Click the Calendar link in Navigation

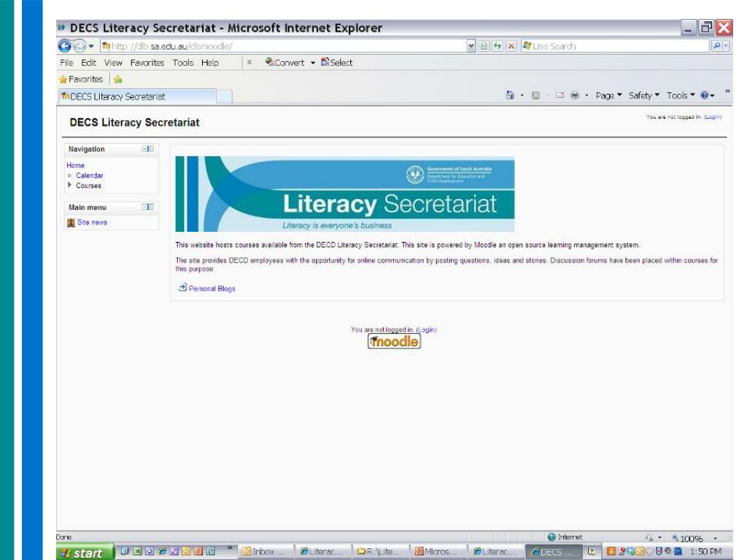click(x=90, y=176)
